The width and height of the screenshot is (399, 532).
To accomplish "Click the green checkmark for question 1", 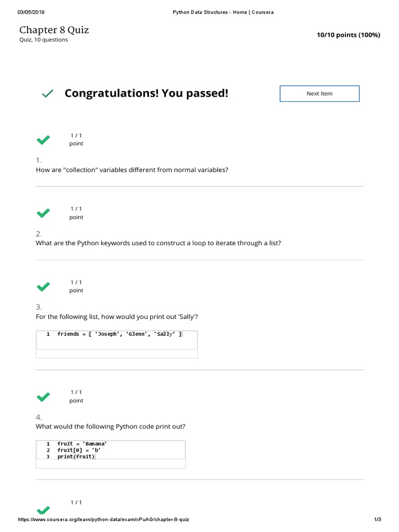I will click(x=43, y=140).
